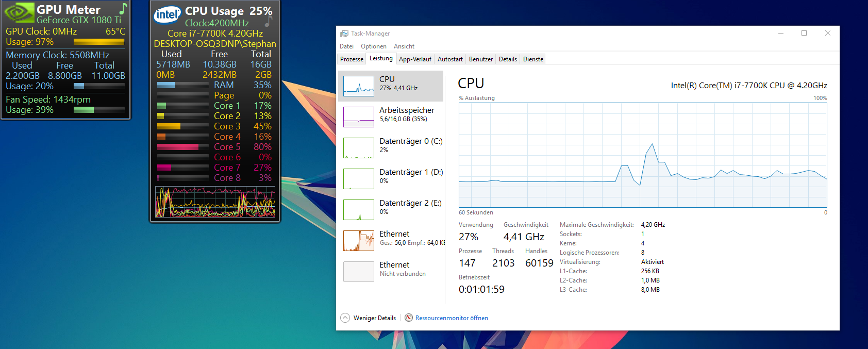This screenshot has width=868, height=349.
Task: Click the GPU Usage 97% bar
Action: coord(99,42)
